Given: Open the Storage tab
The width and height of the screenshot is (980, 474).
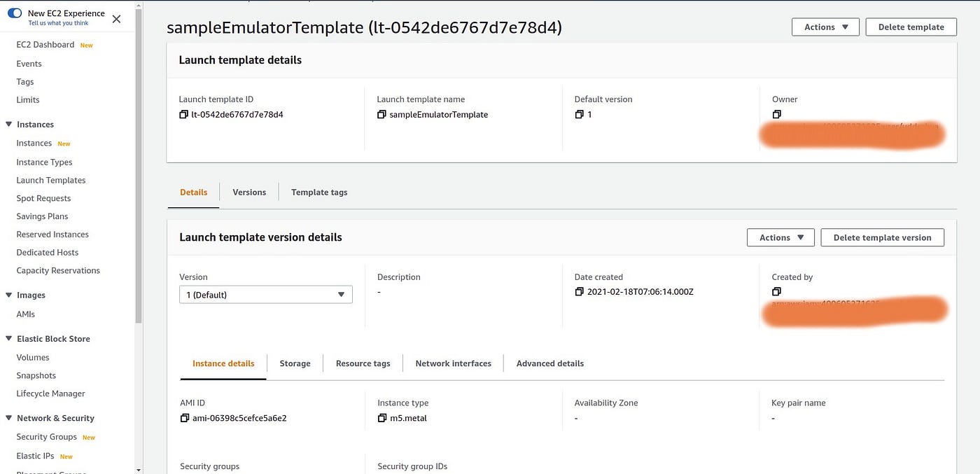Looking at the screenshot, I should (295, 363).
